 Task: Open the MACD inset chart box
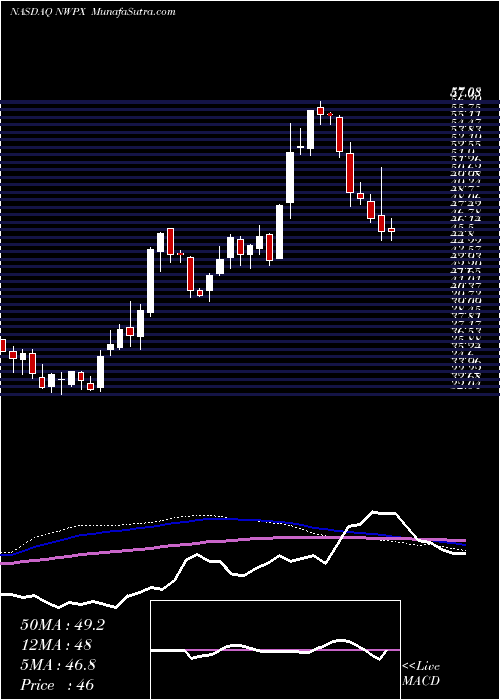pyautogui.click(x=275, y=650)
